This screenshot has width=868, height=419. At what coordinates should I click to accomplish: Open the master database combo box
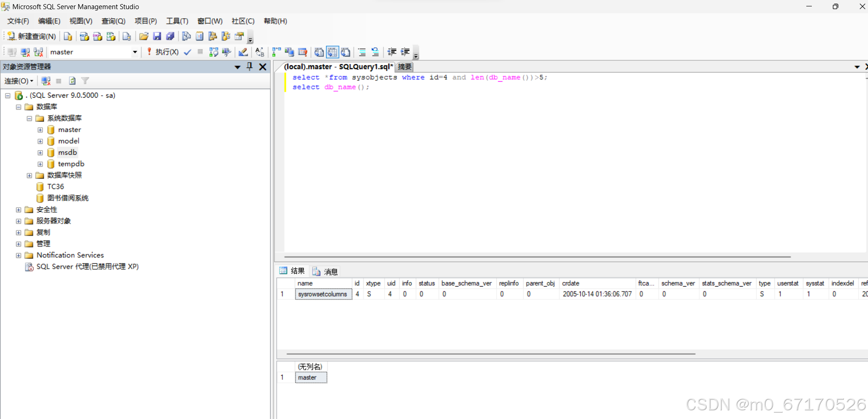(93, 52)
